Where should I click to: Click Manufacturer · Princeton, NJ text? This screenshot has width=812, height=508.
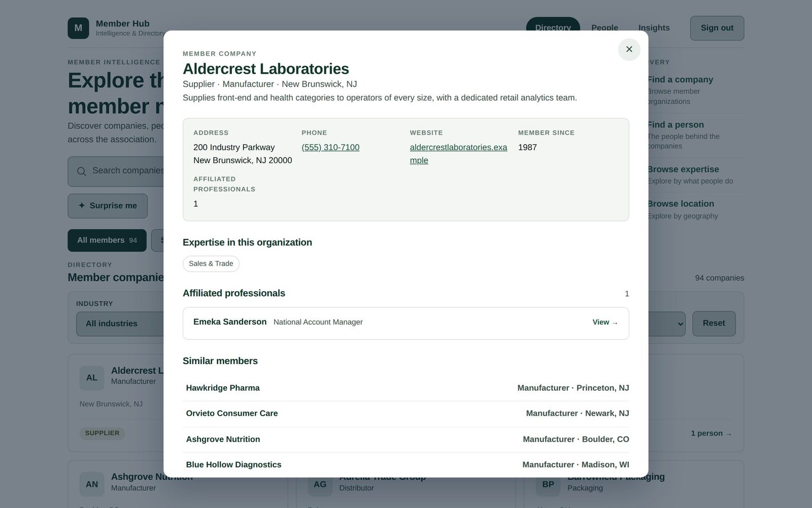[573, 388]
